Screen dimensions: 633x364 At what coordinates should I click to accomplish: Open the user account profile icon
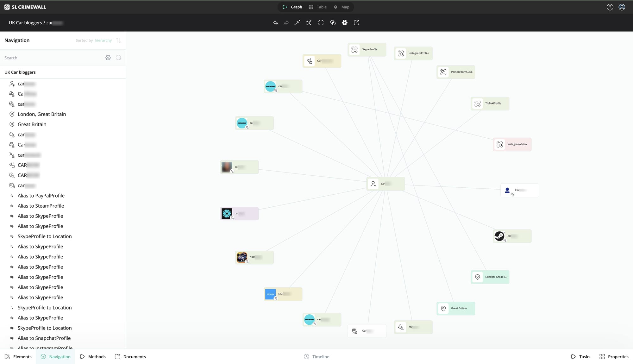[x=622, y=7]
